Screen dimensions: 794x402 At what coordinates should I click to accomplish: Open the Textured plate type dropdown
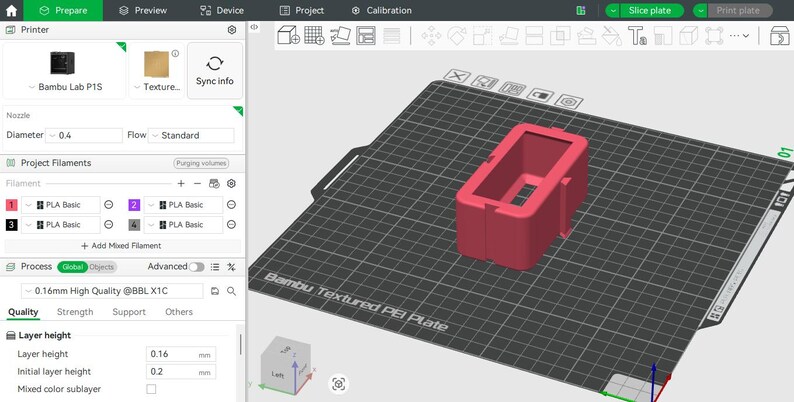point(156,87)
